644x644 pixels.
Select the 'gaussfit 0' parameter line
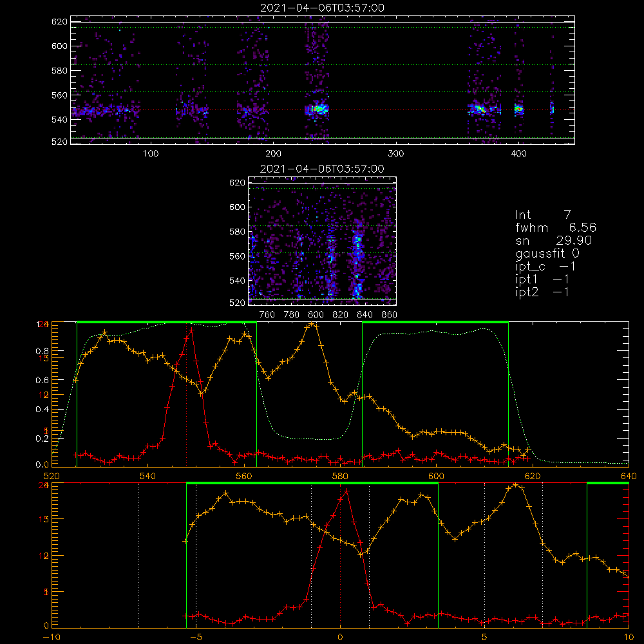click(x=547, y=254)
